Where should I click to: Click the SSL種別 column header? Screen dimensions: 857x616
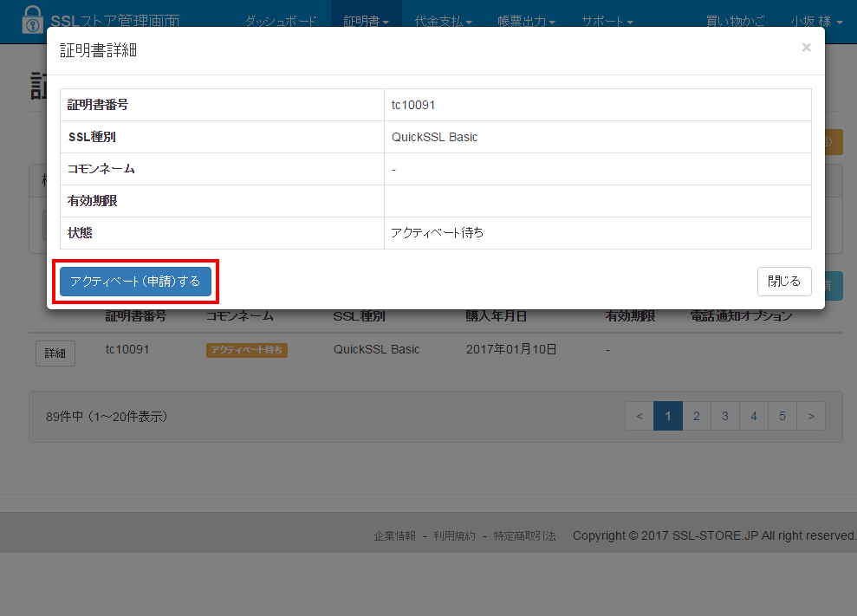coord(359,316)
